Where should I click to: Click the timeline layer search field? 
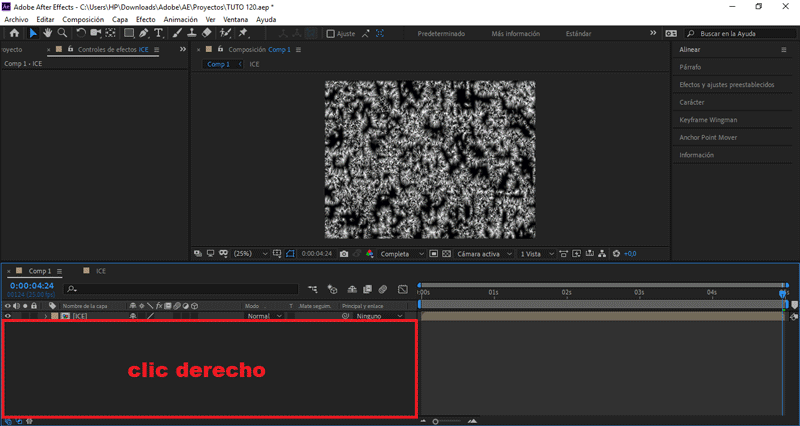click(x=180, y=289)
